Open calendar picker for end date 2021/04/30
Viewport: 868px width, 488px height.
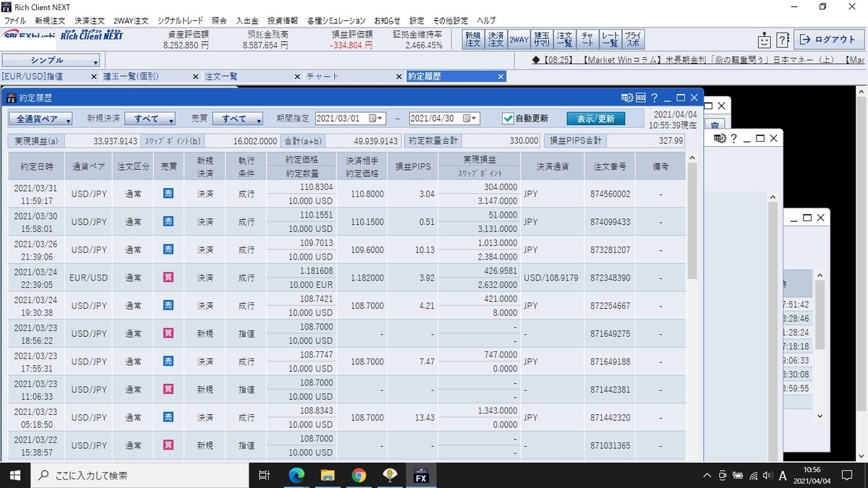[467, 119]
